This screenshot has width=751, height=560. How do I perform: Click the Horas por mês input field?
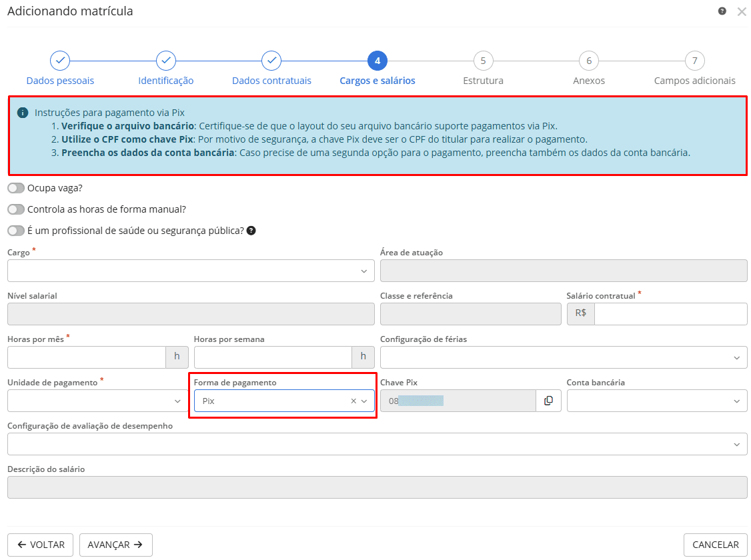(x=87, y=357)
